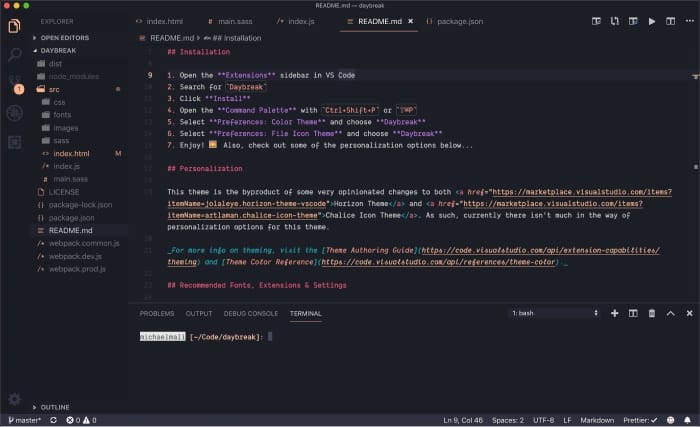Click the Run play icon in editor toolbar

point(652,21)
